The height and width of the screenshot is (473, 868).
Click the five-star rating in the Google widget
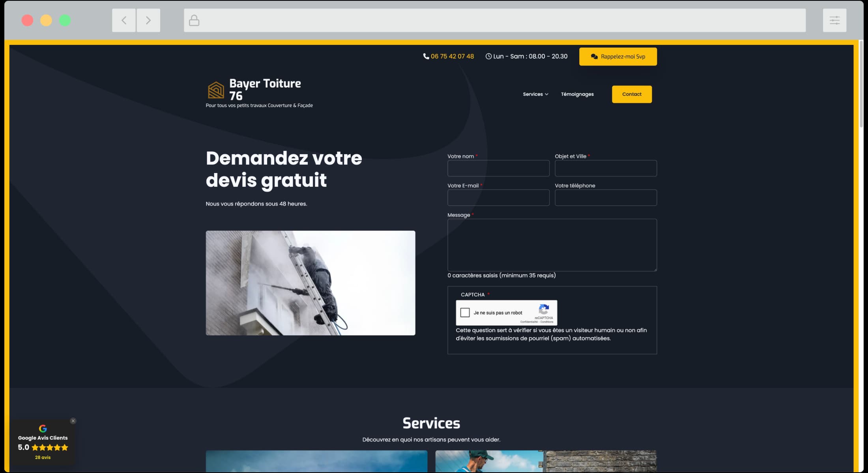[x=50, y=447]
